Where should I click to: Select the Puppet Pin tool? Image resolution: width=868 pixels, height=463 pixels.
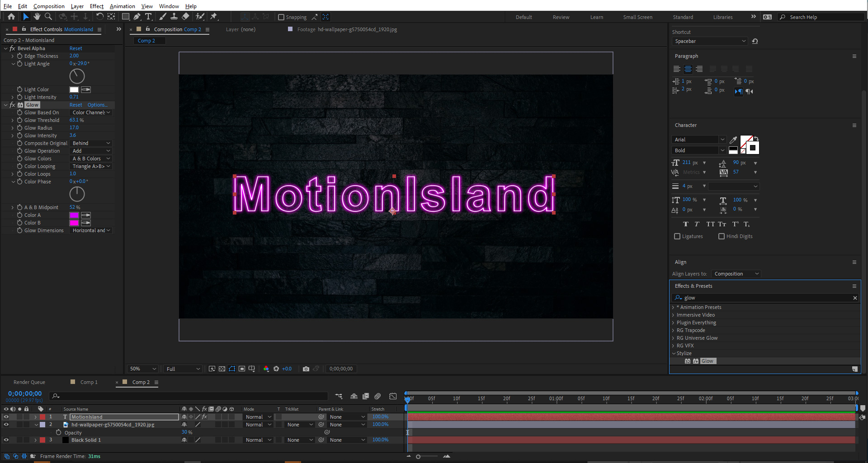click(214, 17)
